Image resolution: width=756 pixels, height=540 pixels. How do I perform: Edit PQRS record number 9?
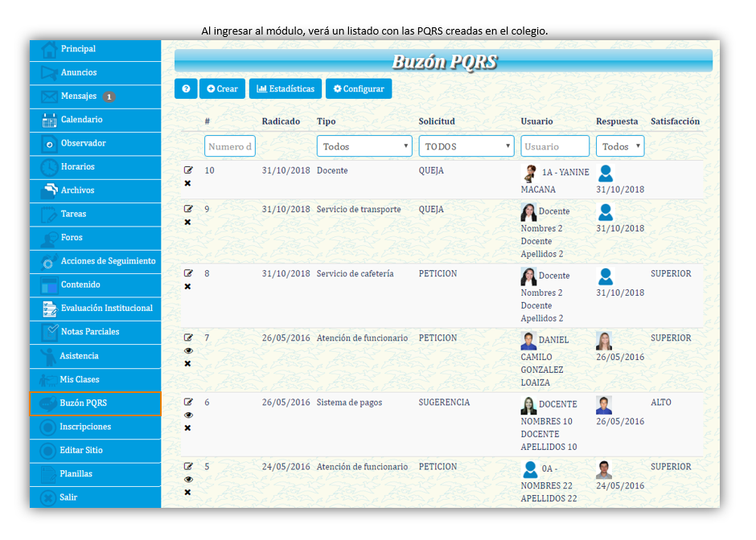tap(188, 209)
